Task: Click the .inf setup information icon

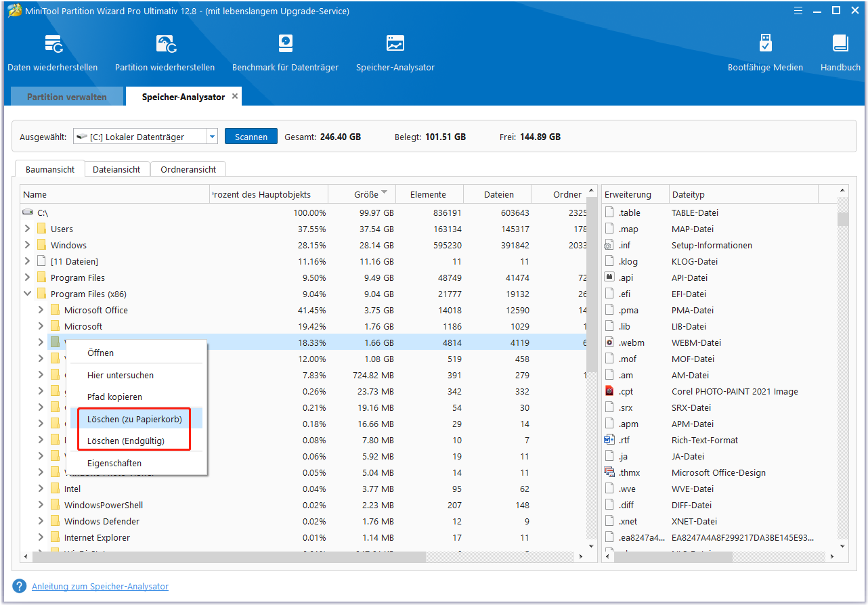Action: pyautogui.click(x=609, y=245)
